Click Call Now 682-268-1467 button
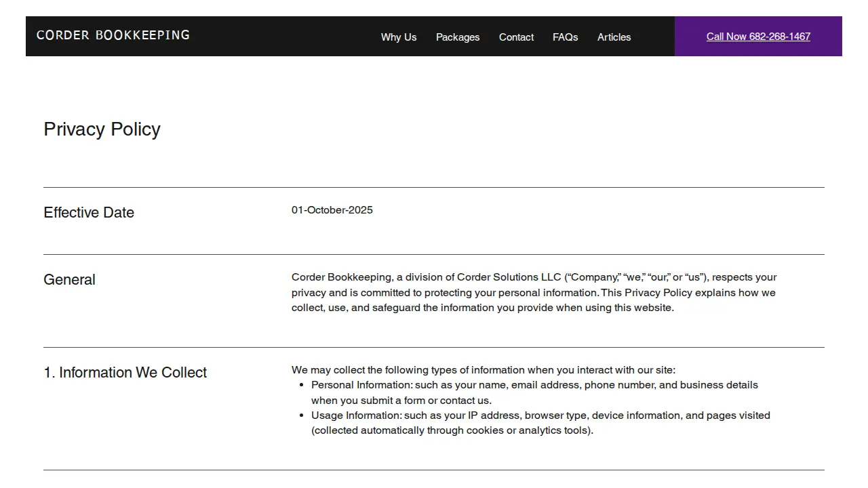 (758, 37)
